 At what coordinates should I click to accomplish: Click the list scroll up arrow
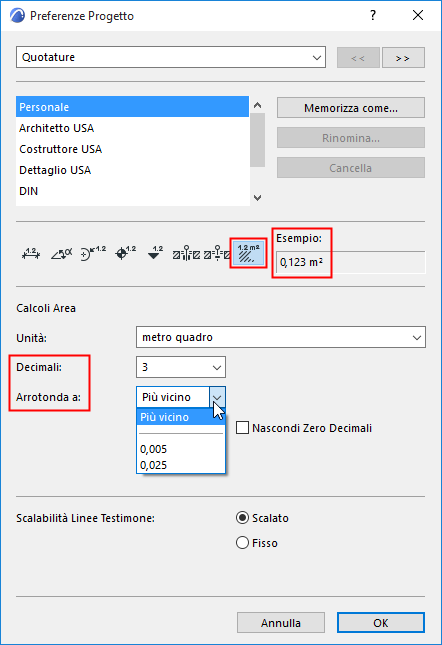[257, 105]
